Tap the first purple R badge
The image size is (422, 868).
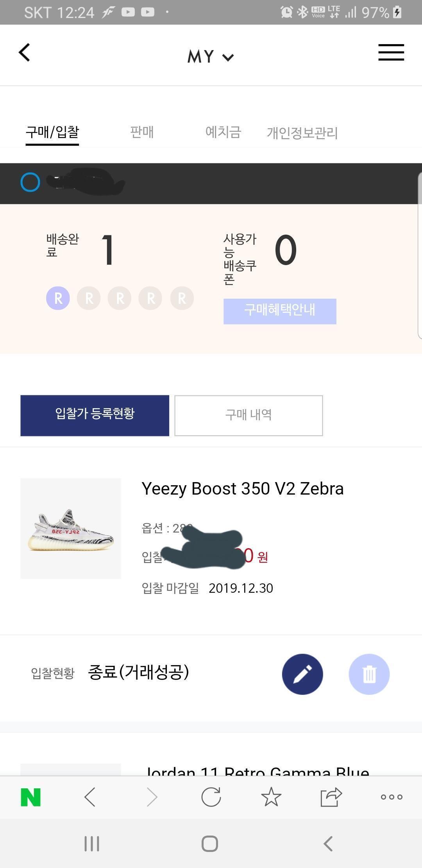(x=58, y=298)
